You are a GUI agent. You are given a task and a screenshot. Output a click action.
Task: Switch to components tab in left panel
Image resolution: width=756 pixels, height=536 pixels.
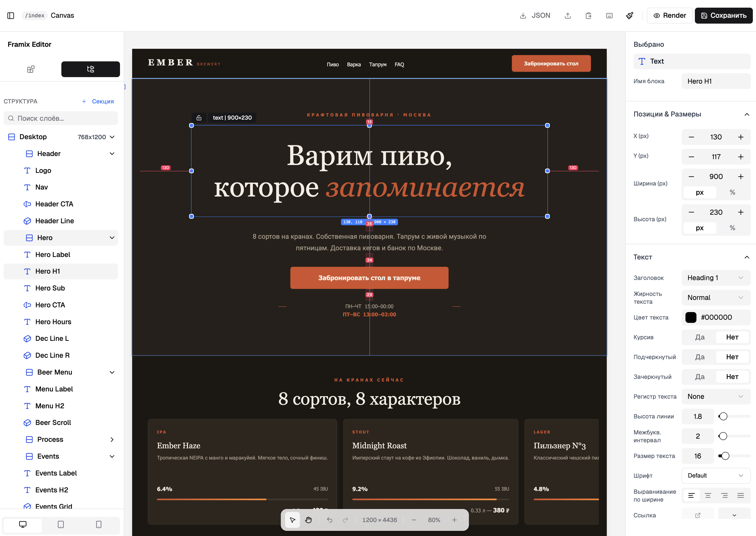31,69
